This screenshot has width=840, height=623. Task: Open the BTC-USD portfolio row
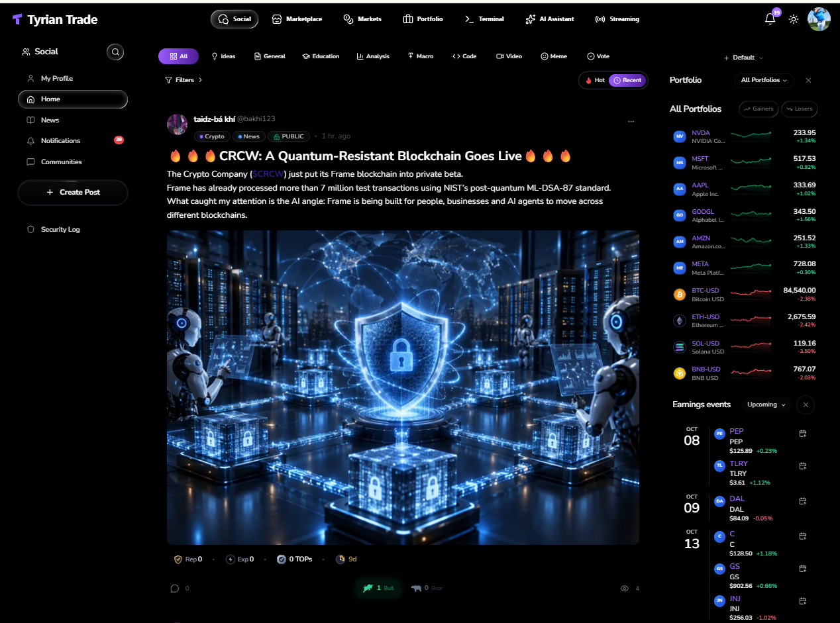click(x=745, y=294)
